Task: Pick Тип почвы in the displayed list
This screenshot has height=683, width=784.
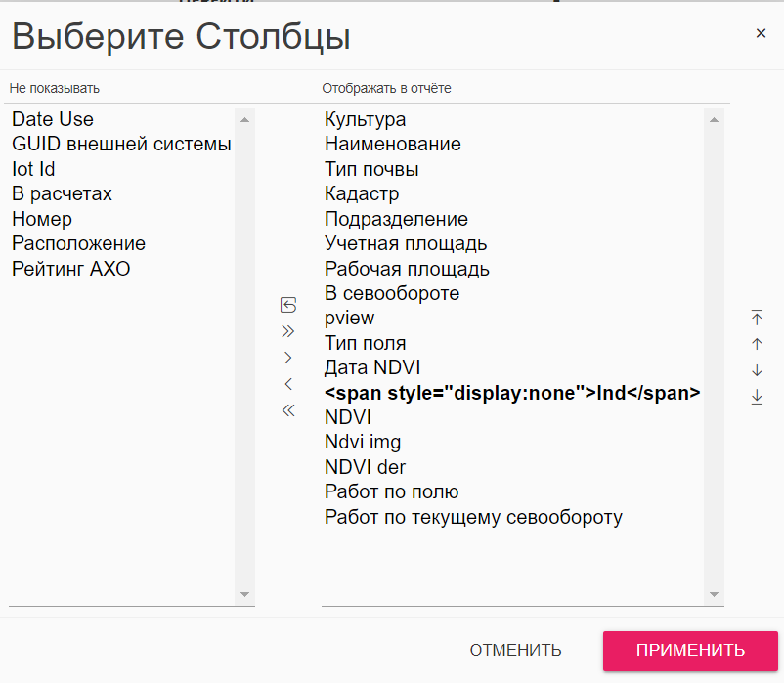Action: coord(371,169)
